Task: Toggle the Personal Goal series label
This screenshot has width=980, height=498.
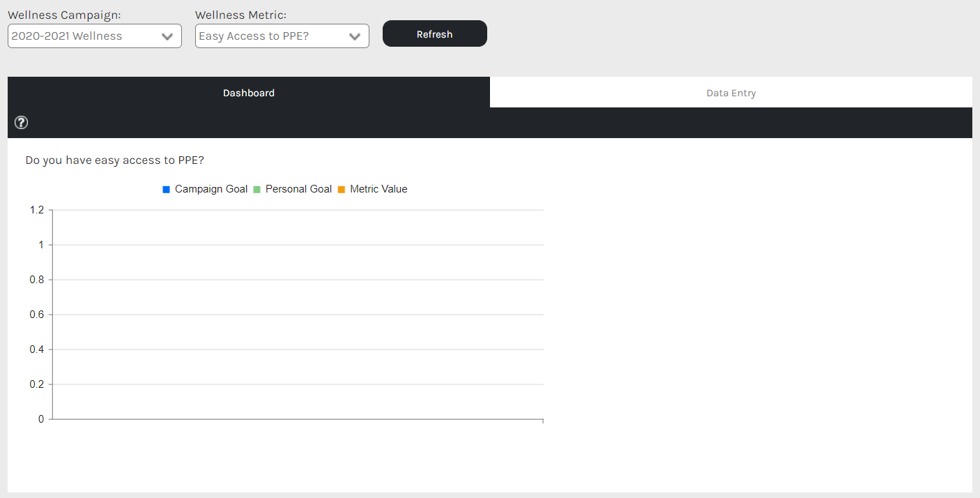Action: (298, 189)
